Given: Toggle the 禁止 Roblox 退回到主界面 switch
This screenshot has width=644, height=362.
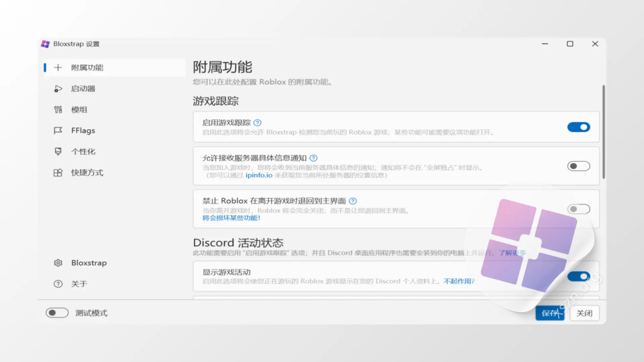Looking at the screenshot, I should click(x=579, y=209).
